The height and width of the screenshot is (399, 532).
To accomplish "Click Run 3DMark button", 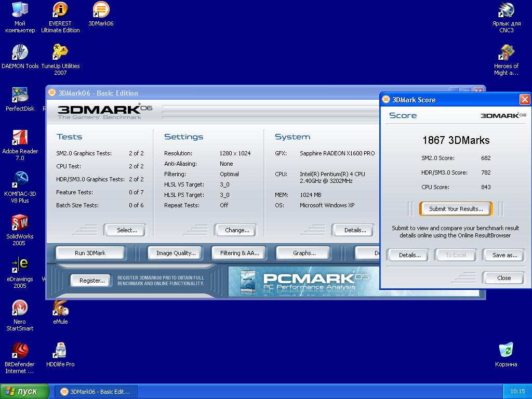I will 90,253.
